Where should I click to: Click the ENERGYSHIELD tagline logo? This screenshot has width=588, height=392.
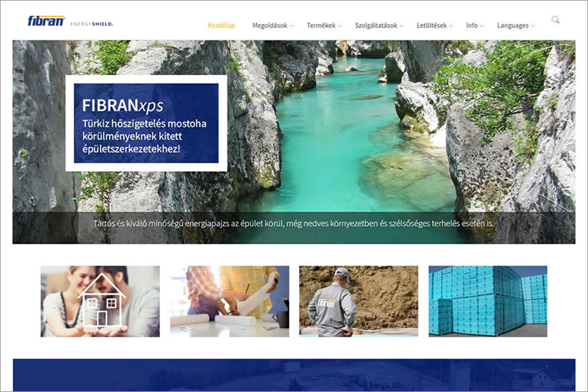(x=92, y=24)
